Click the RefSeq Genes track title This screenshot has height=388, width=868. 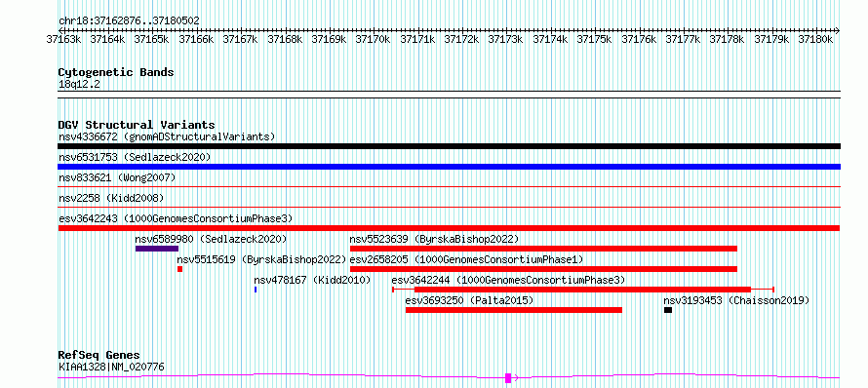tap(99, 355)
